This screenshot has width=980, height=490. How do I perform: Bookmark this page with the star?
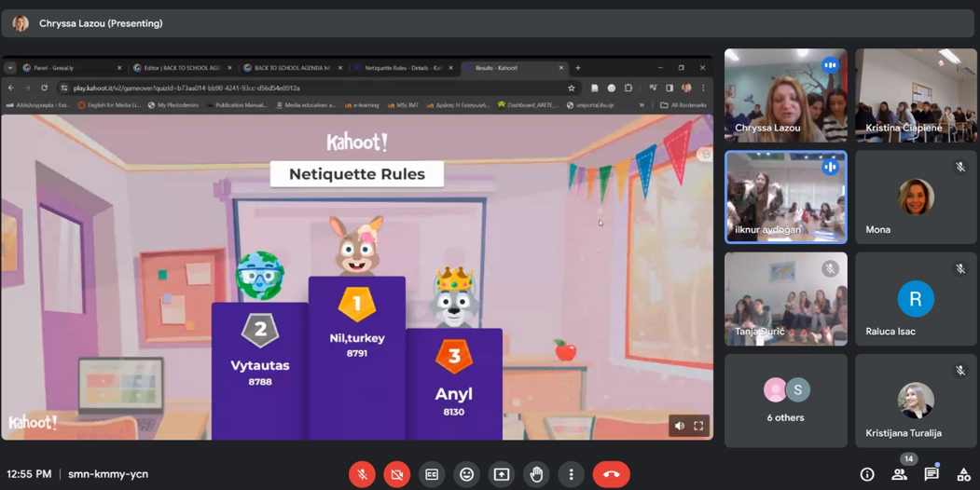coord(572,88)
